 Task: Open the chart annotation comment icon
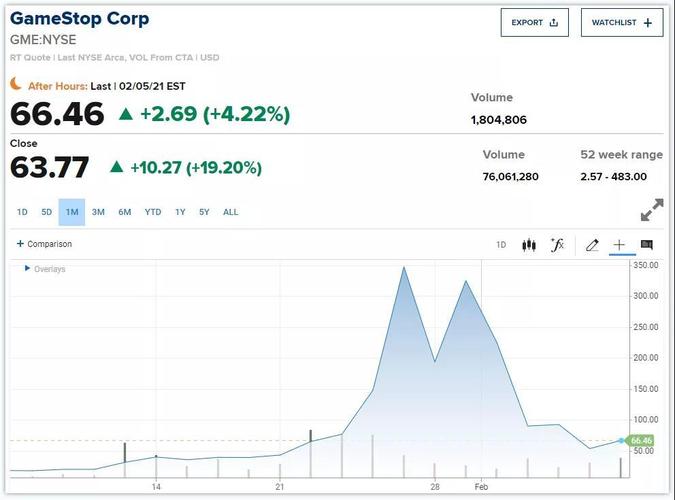(x=647, y=245)
